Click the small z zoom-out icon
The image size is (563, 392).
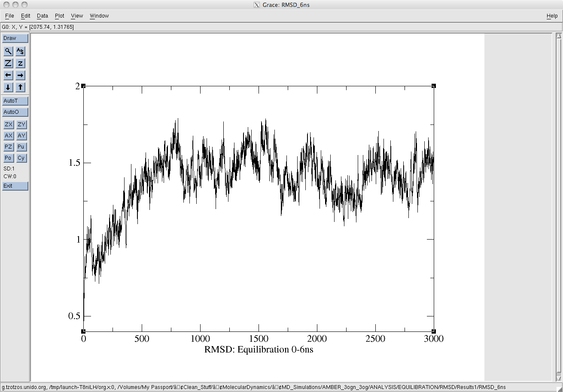coord(20,63)
